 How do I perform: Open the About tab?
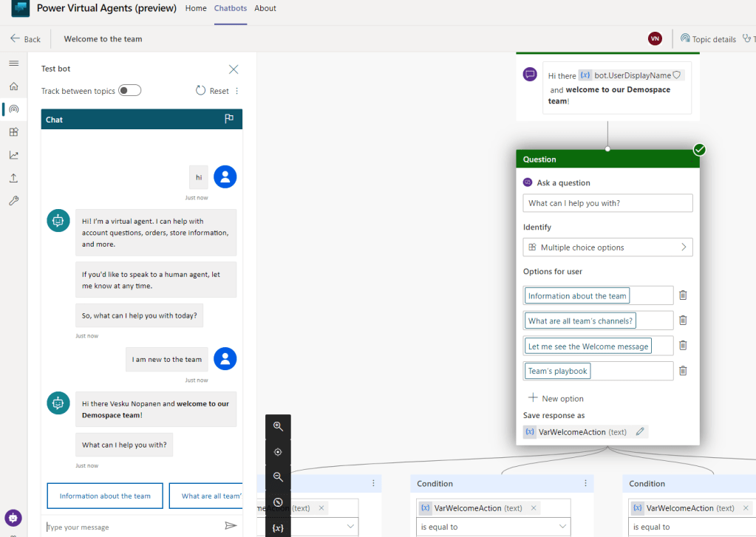(x=265, y=9)
